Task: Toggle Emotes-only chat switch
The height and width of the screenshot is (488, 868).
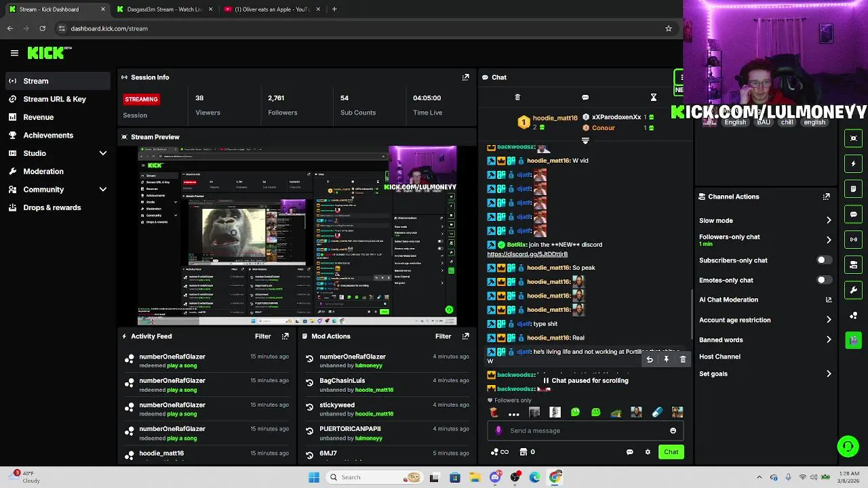Action: click(x=823, y=280)
